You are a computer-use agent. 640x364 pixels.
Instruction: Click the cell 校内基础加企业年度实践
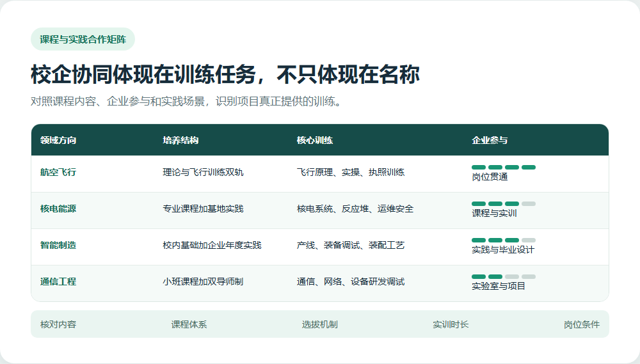(x=212, y=245)
